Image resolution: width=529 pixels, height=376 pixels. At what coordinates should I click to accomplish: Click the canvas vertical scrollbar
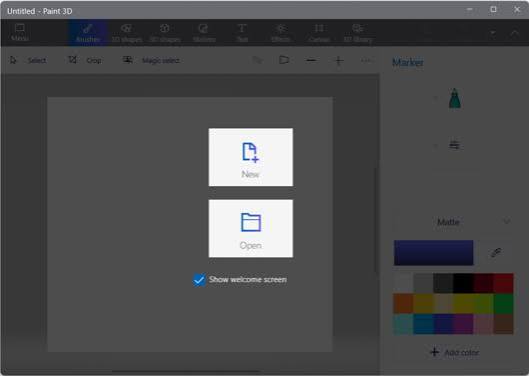(x=376, y=219)
